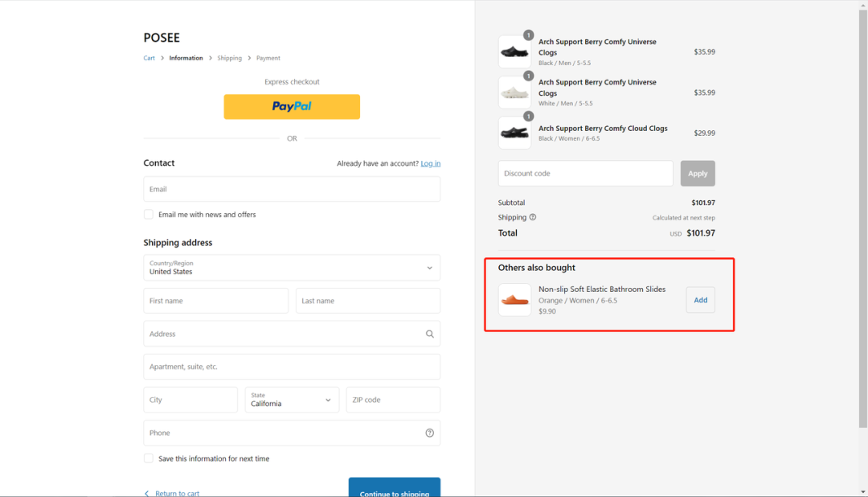Image resolution: width=868 pixels, height=497 pixels.
Task: Pay with PayPal express checkout
Action: click(x=292, y=106)
